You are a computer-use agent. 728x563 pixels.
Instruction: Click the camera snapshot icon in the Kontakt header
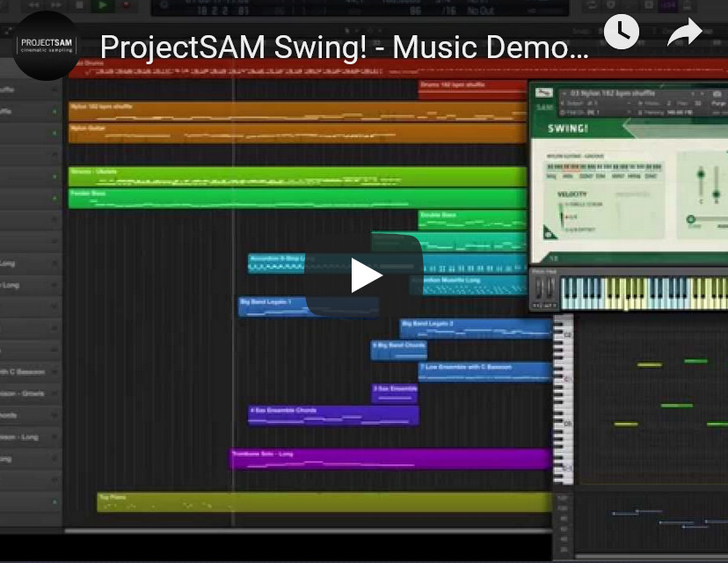717,93
